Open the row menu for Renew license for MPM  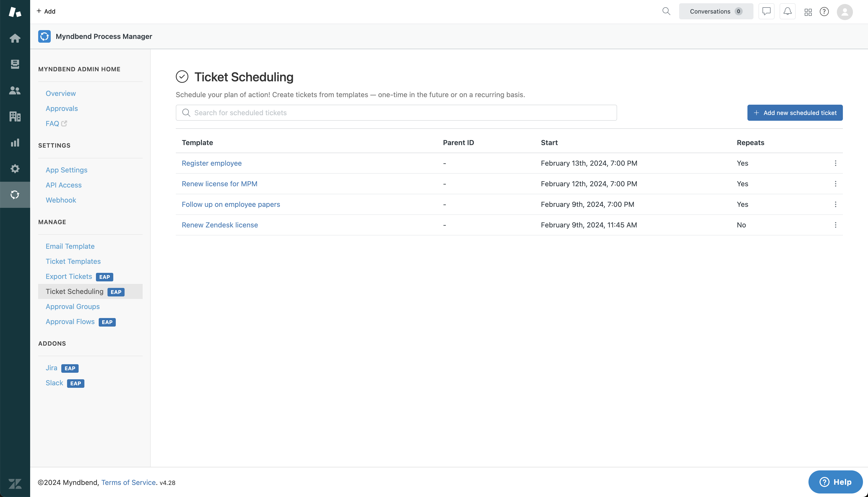[x=835, y=184]
